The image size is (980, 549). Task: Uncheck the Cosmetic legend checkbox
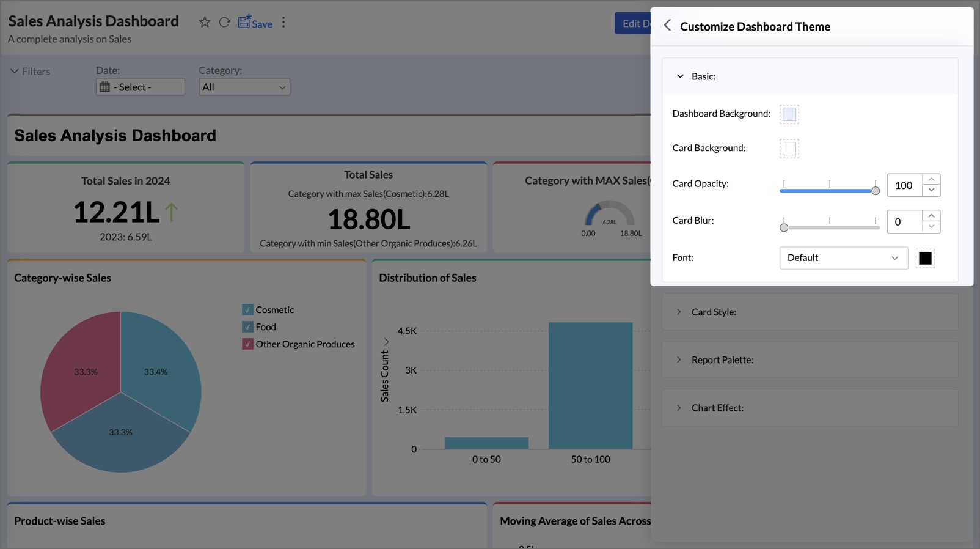(x=247, y=310)
